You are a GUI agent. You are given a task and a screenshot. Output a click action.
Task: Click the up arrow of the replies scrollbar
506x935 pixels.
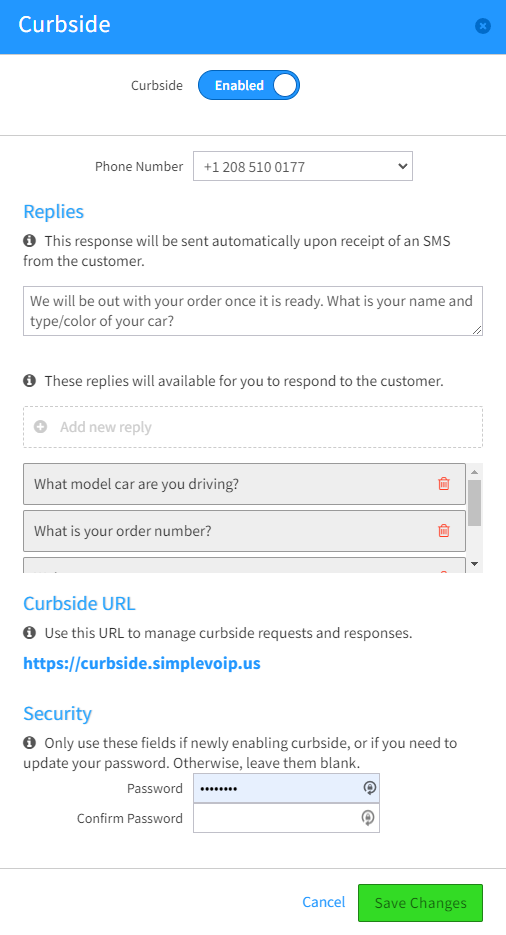tap(474, 472)
